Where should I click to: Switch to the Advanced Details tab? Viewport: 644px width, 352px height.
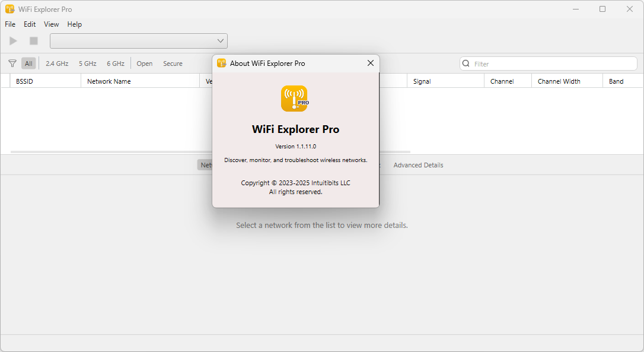click(418, 165)
